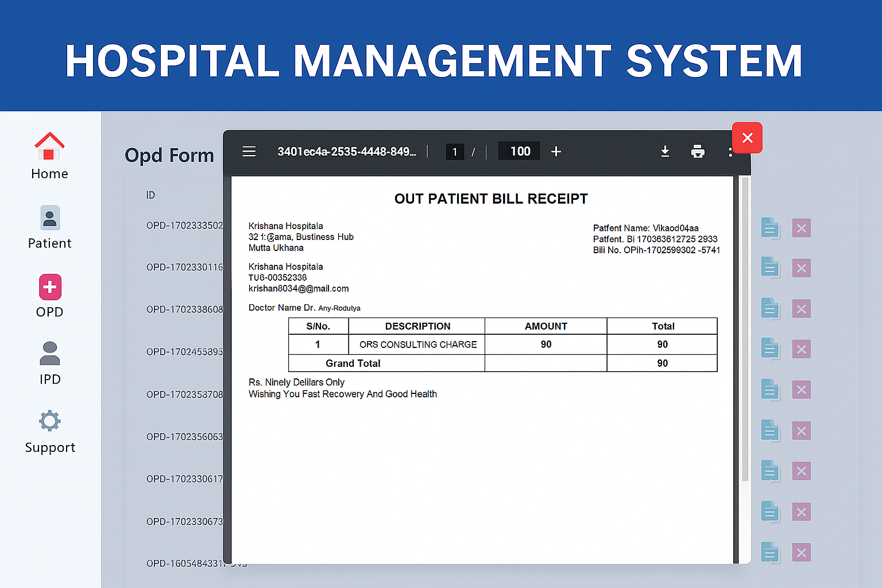
Task: Download the bill receipt PDF
Action: pyautogui.click(x=665, y=152)
